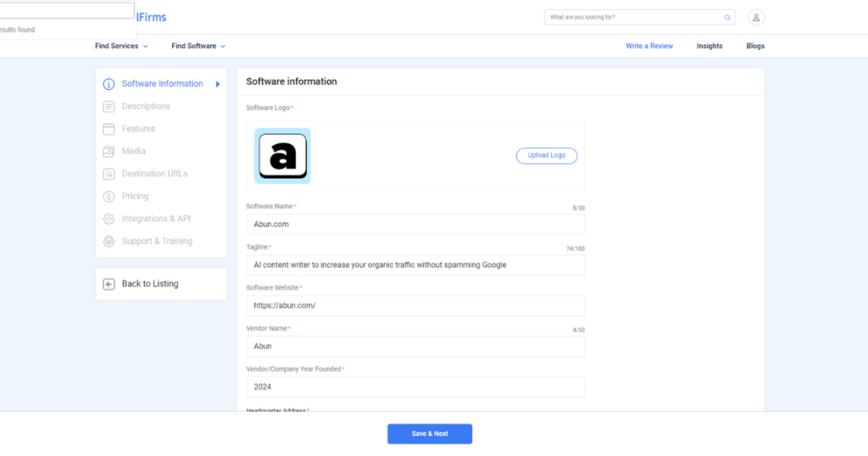Image resolution: width=868 pixels, height=456 pixels.
Task: Go to the Features section
Action: click(138, 129)
